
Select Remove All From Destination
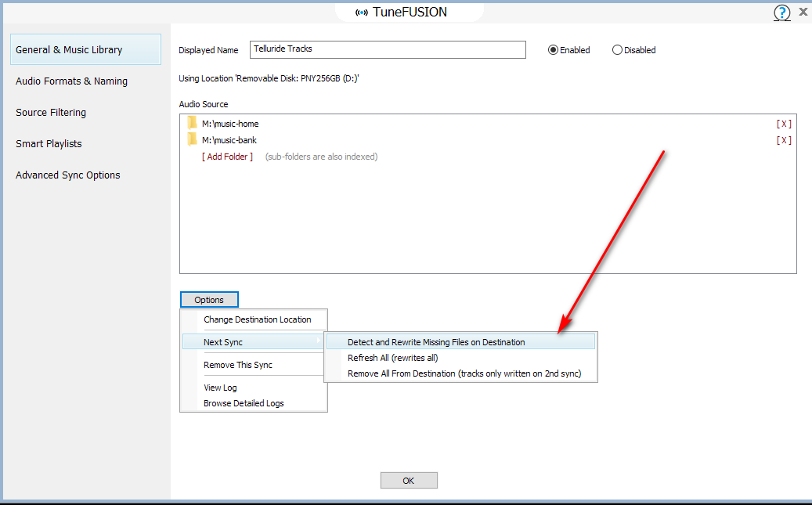coord(464,373)
